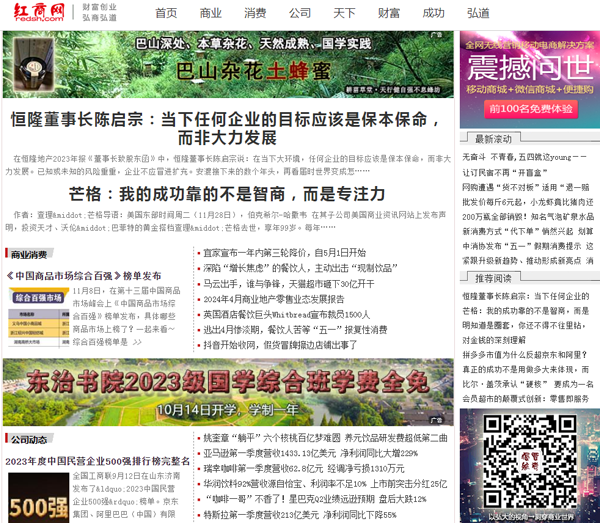Open 无奋斗 不青春 五四就这young item
Viewport: 600px width, 523px height.
(525, 157)
